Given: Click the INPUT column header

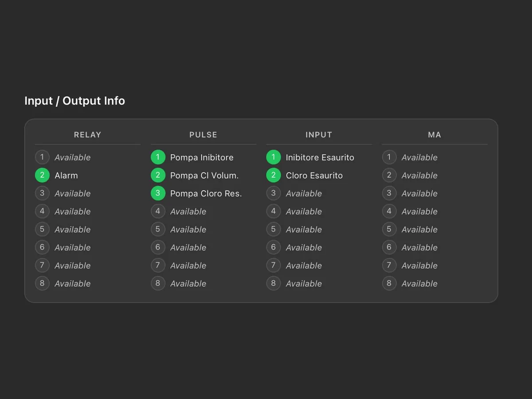Looking at the screenshot, I should 319,135.
